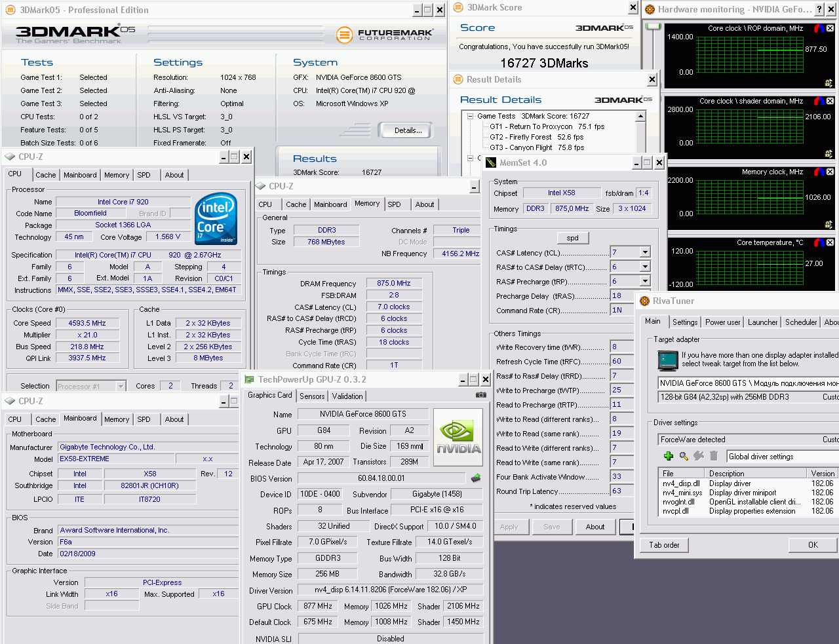The height and width of the screenshot is (644, 839).
Task: Click lock icon on Memory clock graph
Action: [x=829, y=225]
